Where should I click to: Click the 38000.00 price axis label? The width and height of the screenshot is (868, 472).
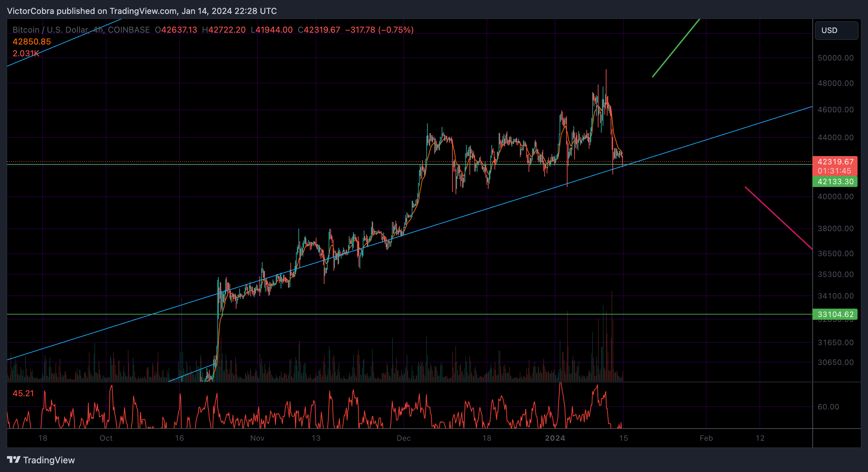tap(835, 229)
